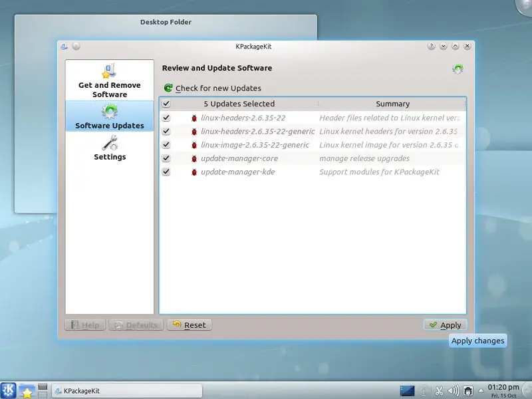Click bug icon of update-manager-kde
The image size is (532, 399).
(x=194, y=172)
